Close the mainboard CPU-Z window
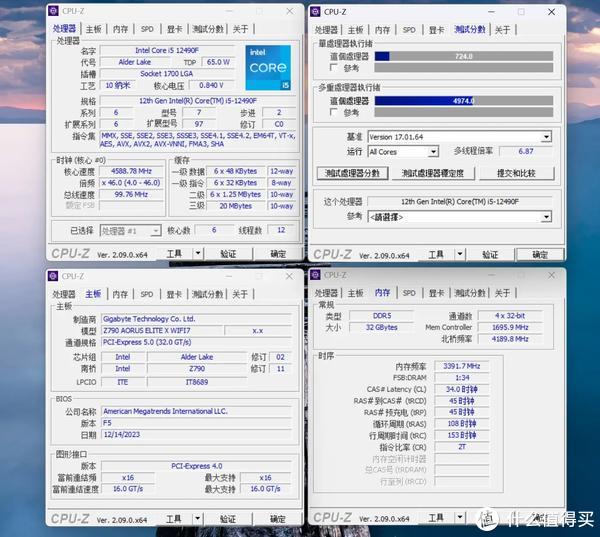Viewport: 600px width, 537px height. [289, 276]
